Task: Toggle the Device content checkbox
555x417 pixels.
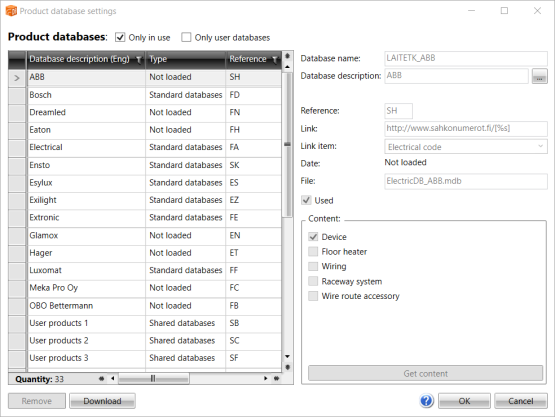Action: coord(313,237)
